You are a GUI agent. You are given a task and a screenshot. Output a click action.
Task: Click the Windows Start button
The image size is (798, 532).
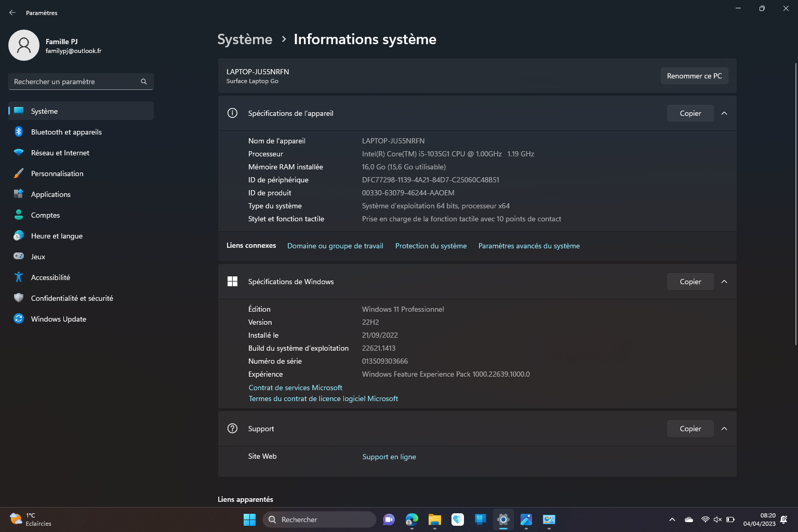point(249,520)
